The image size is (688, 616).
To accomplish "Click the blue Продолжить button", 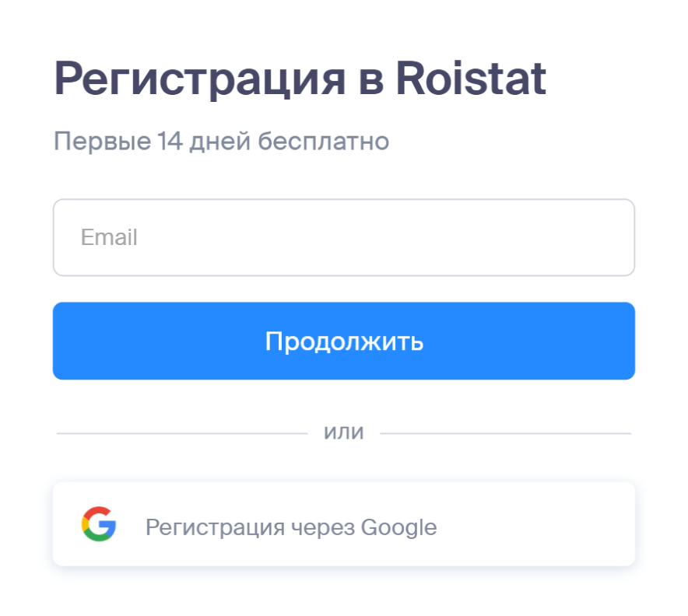I will [x=343, y=341].
